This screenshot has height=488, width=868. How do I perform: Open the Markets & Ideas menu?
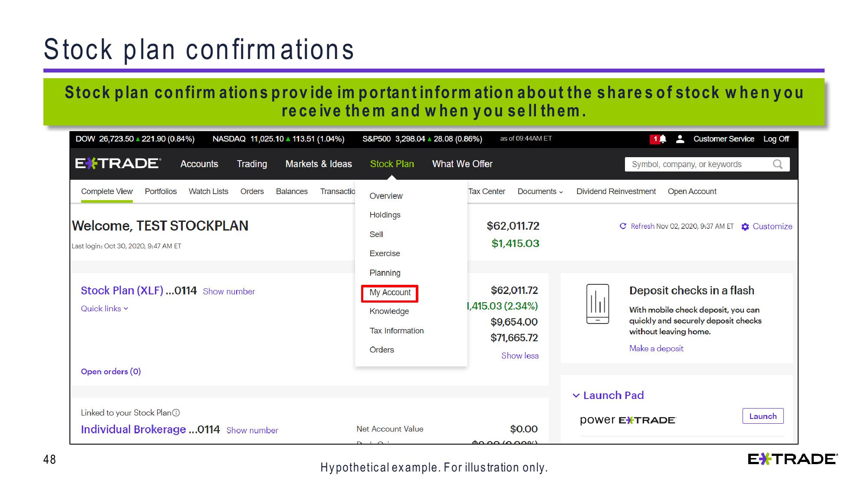coord(319,164)
